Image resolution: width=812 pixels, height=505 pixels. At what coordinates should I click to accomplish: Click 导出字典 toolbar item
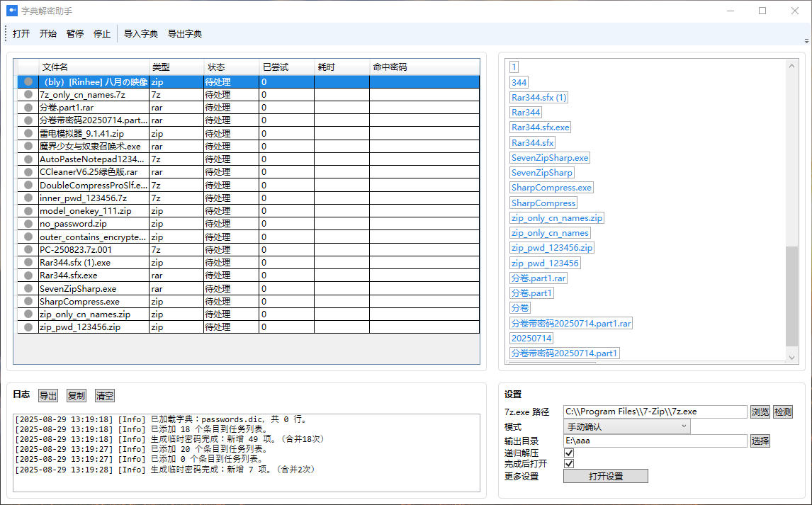pyautogui.click(x=185, y=33)
